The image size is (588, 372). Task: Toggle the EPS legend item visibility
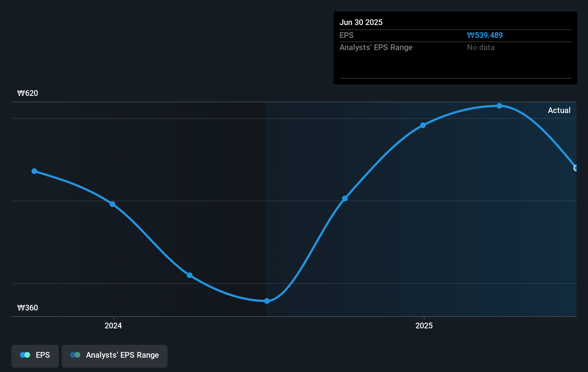coord(35,355)
